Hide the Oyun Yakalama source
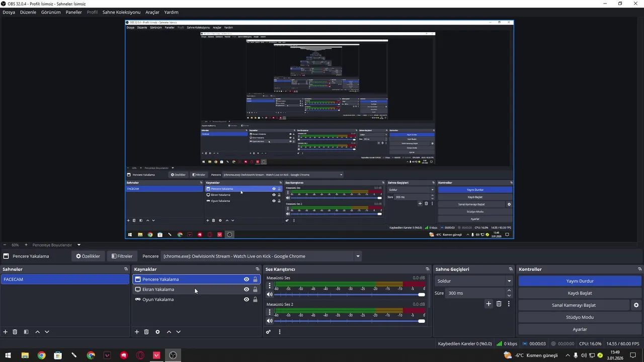 tap(247, 300)
